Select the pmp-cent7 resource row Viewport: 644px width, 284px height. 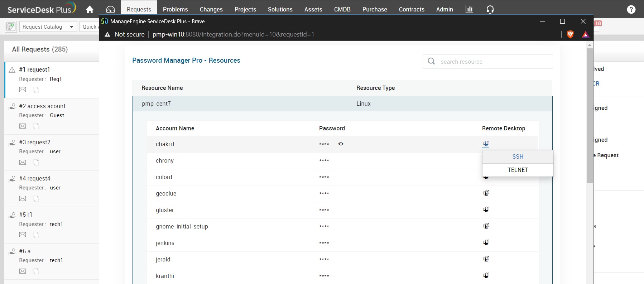(251, 104)
